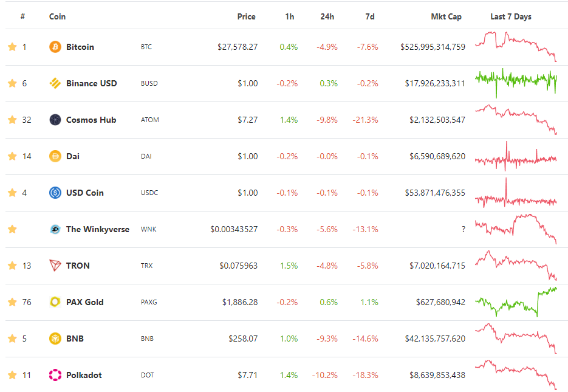Open Polkadot's 7-day sparkline chart
The height and width of the screenshot is (392, 568).
(x=516, y=375)
